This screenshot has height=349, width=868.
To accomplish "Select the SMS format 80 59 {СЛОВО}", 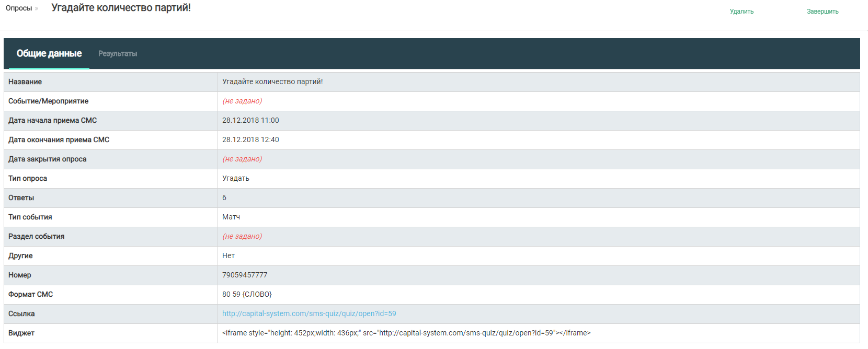I will (x=247, y=294).
